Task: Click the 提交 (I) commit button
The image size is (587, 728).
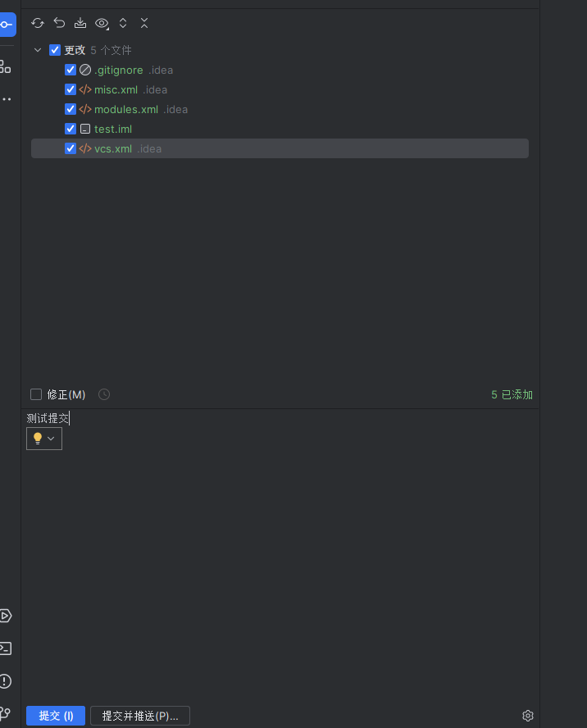Action: 56,716
